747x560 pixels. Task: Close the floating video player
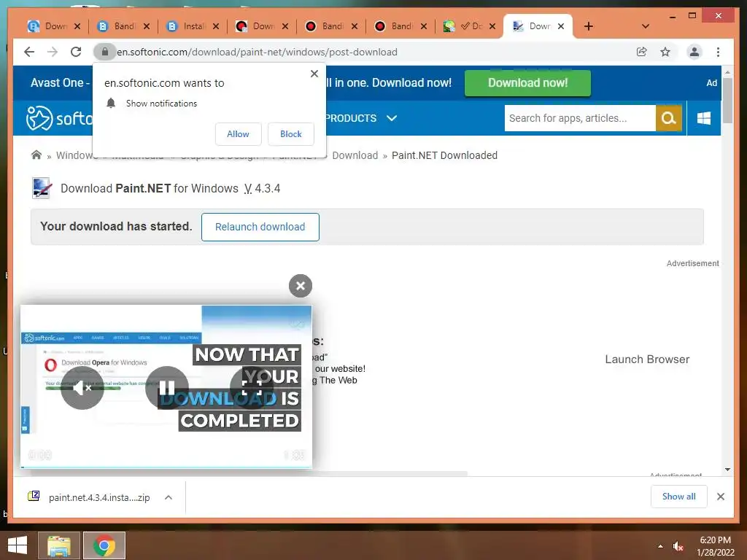[300, 286]
